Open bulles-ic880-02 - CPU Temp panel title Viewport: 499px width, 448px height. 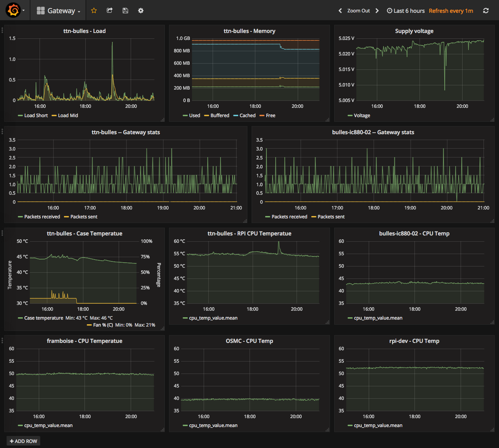click(x=414, y=234)
